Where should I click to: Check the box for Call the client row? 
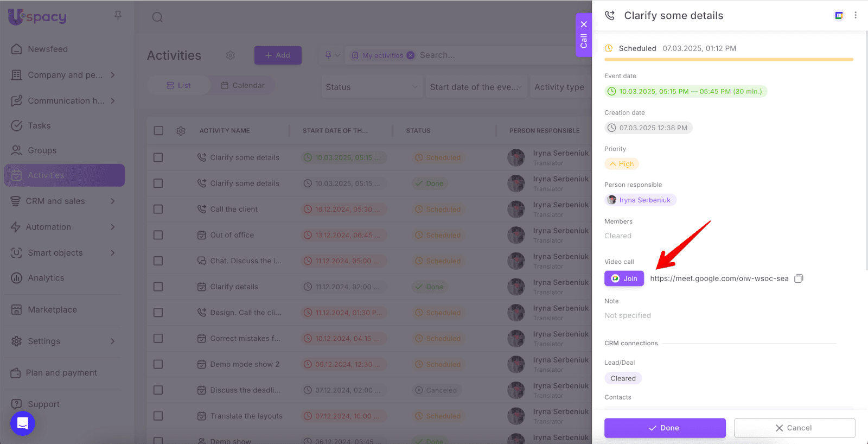point(158,209)
